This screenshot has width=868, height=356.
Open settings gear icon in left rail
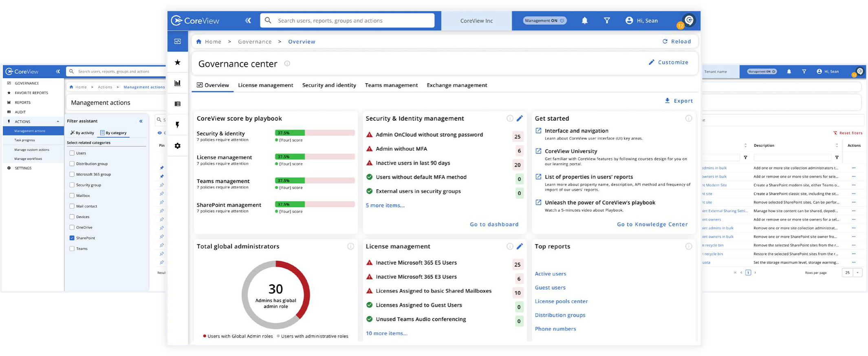(178, 146)
